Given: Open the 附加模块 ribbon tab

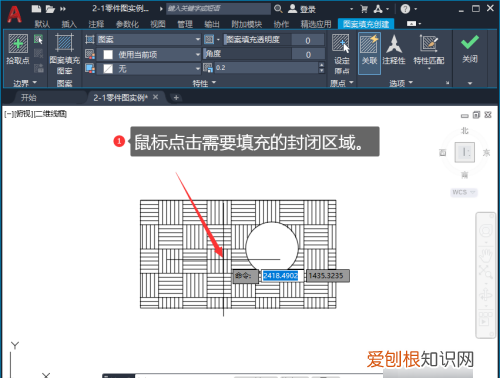Looking at the screenshot, I should (x=247, y=24).
